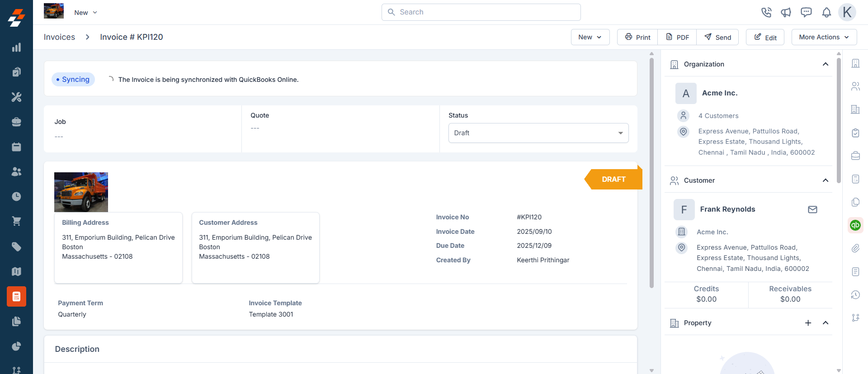The height and width of the screenshot is (374, 868).
Task: Open QuickBooks sync icon in right rail
Action: point(855,225)
